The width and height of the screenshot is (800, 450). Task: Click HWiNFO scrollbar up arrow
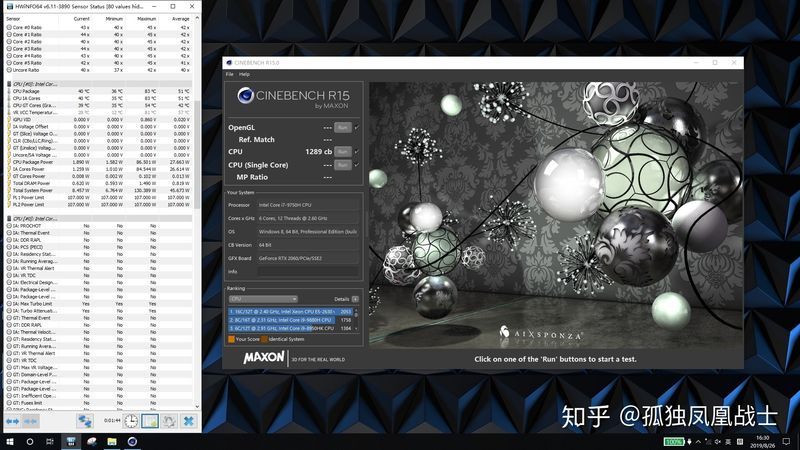tap(197, 18)
